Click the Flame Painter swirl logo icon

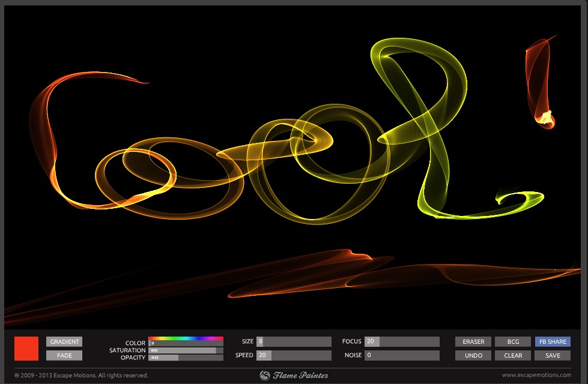click(265, 376)
